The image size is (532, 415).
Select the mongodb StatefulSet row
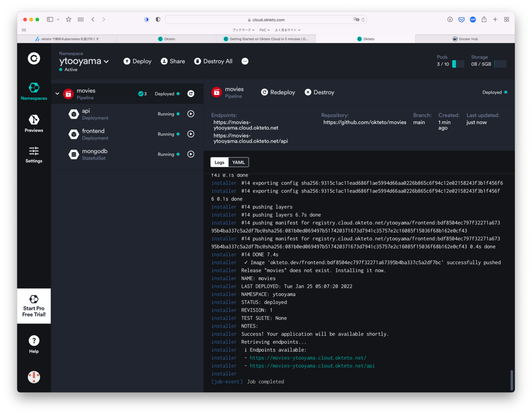coord(127,154)
